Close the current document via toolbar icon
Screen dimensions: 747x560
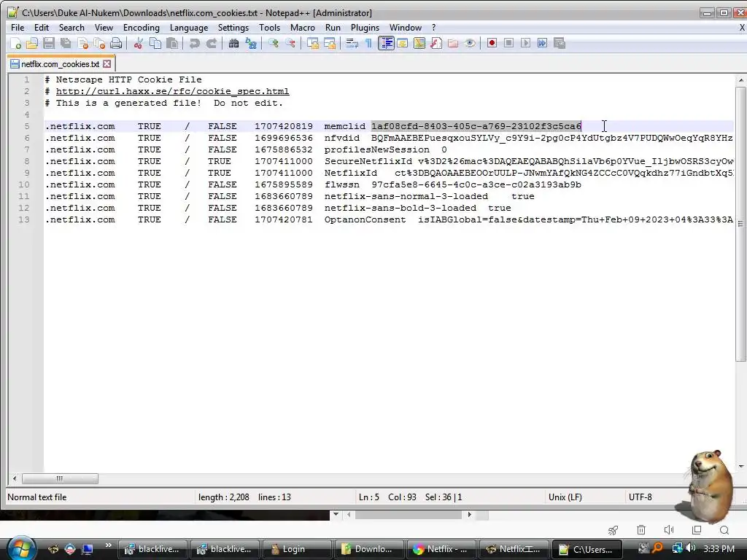point(83,43)
